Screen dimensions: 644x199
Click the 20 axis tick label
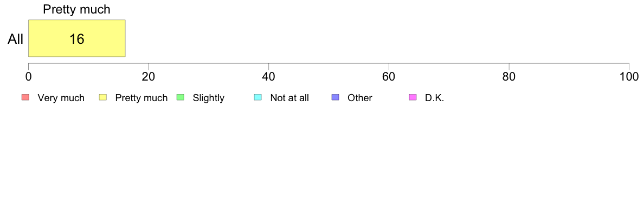click(149, 77)
